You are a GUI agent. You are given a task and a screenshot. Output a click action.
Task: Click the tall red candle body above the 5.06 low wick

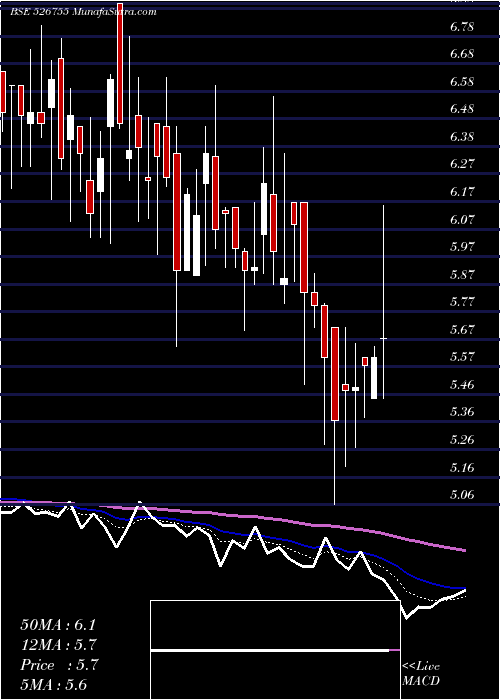click(x=335, y=374)
